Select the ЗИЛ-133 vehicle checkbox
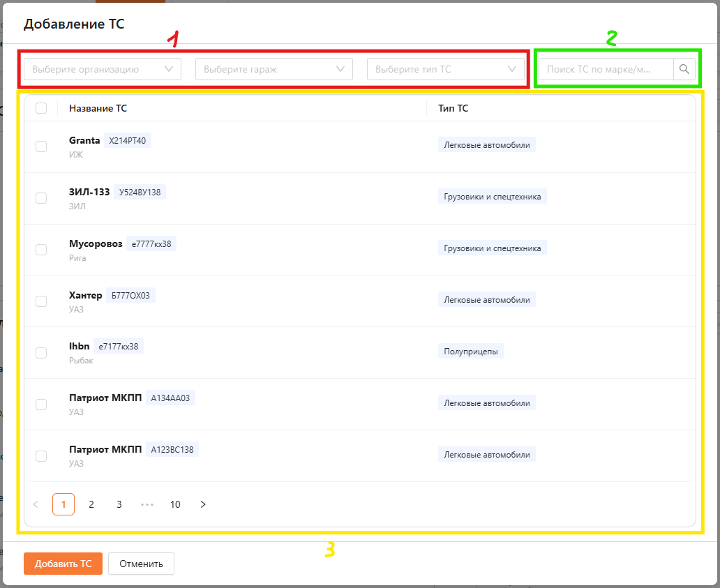 point(41,198)
